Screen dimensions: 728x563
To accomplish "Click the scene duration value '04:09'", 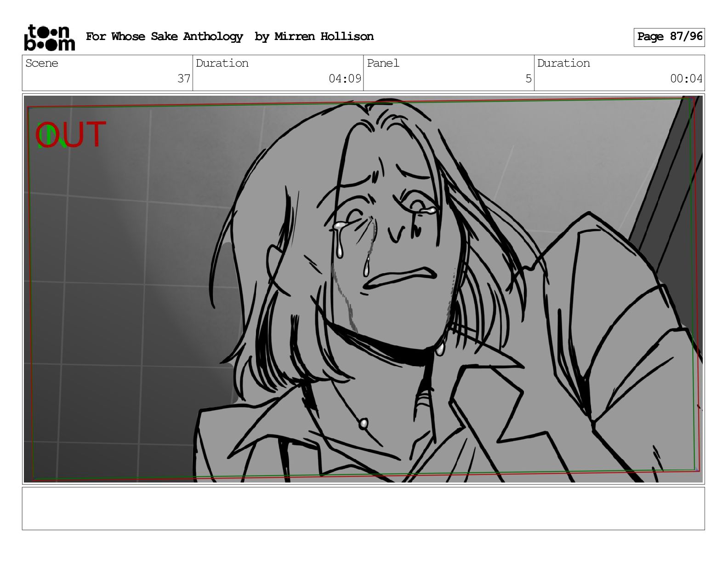I will (345, 79).
